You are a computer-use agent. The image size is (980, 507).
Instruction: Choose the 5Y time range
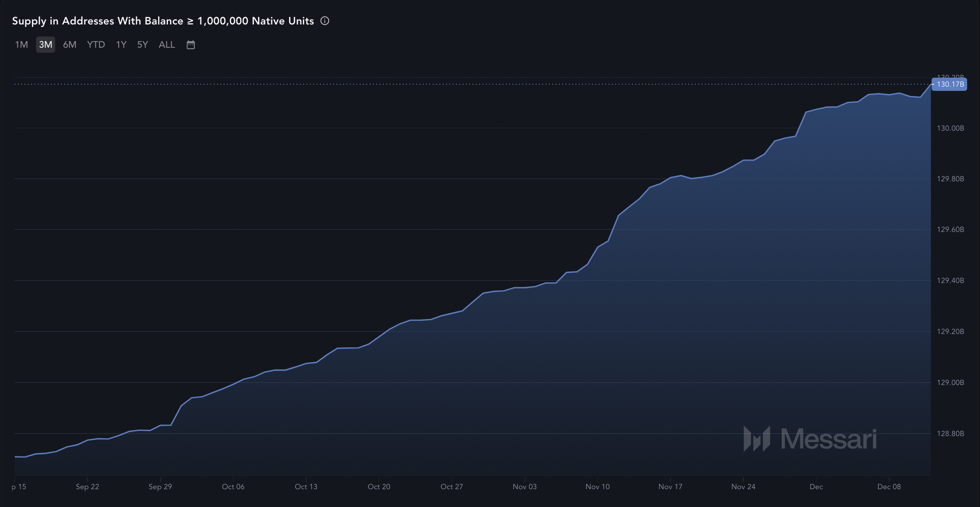pyautogui.click(x=142, y=45)
